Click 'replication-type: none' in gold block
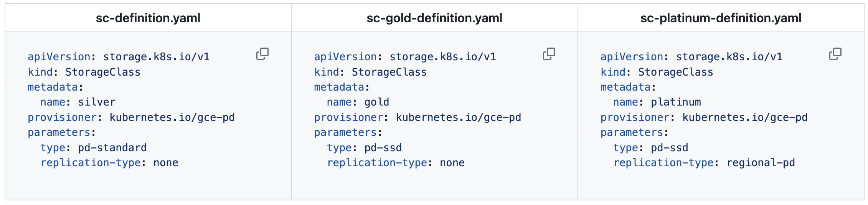This screenshot has height=205, width=868. [396, 163]
